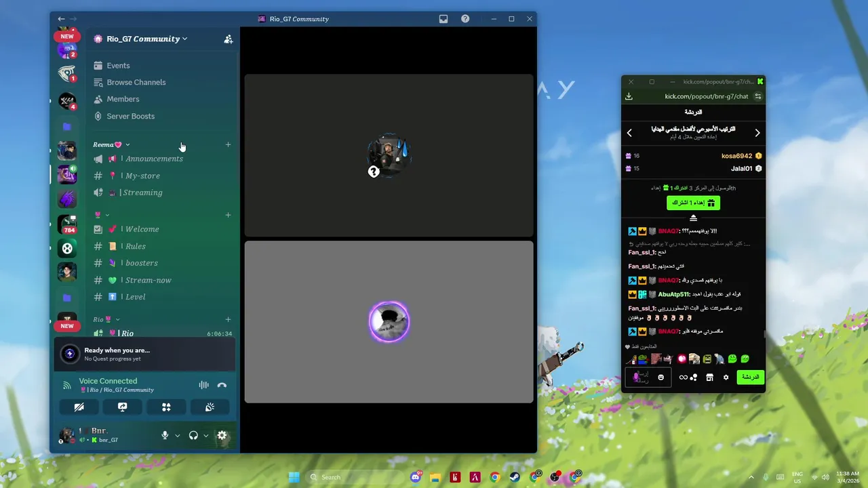The image size is (868, 488).
Task: Select the top voice participant avatar tile
Action: (x=389, y=155)
